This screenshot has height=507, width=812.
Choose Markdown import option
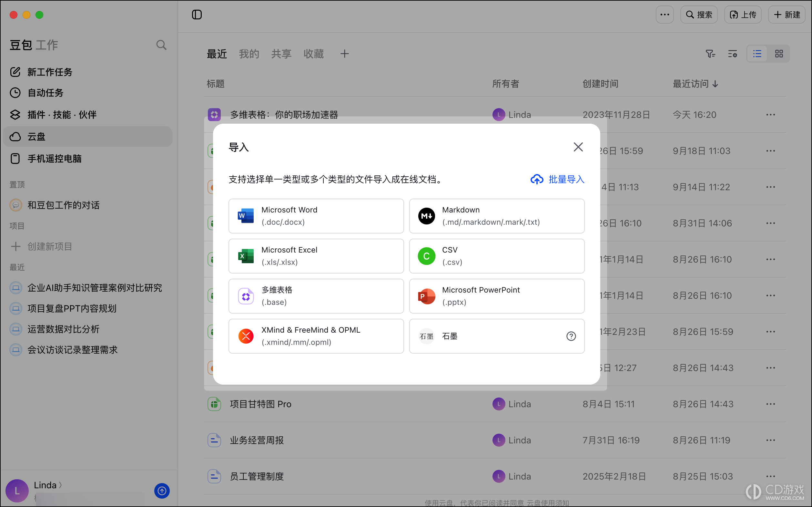coord(497,216)
